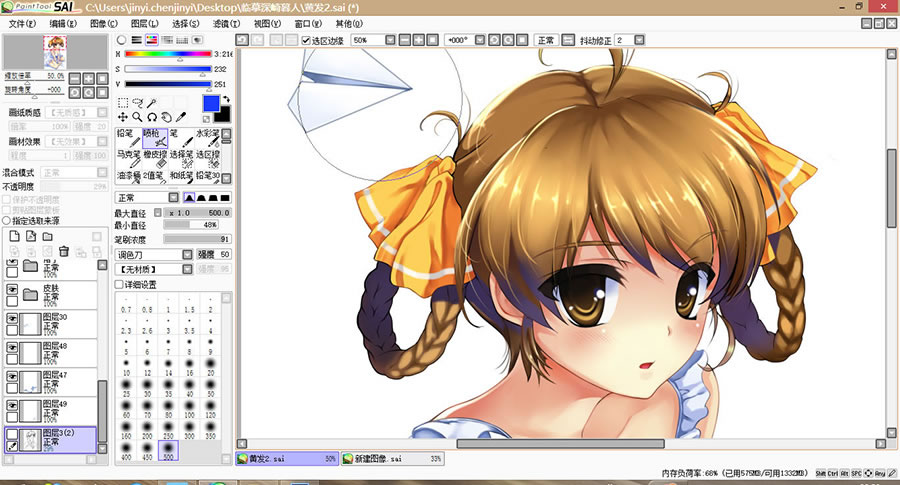Click the zoom-in plus button in toolbar
The width and height of the screenshot is (900, 485).
[419, 40]
